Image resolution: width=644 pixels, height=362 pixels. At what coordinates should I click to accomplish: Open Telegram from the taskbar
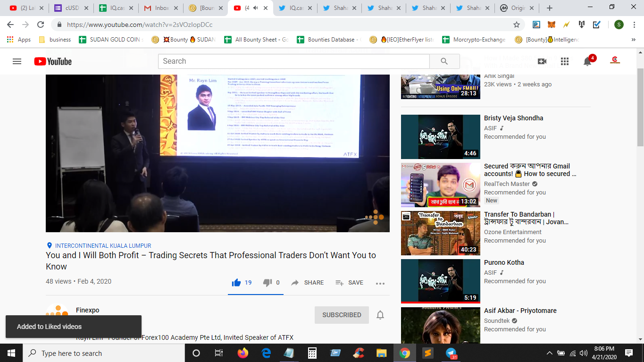452,353
